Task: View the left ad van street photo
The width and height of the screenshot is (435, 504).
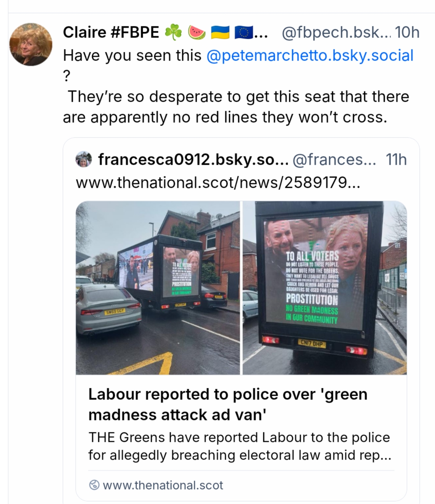Action: [158, 288]
